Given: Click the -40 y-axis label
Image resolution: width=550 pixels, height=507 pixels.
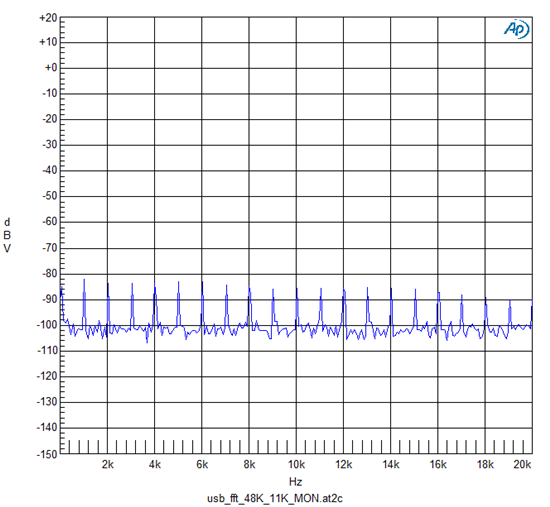Looking at the screenshot, I should (x=50, y=170).
